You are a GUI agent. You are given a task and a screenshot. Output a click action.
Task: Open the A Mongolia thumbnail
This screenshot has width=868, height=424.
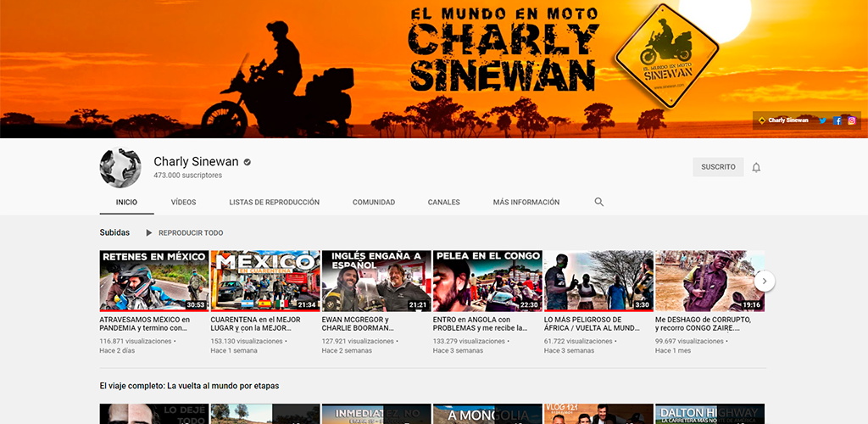tap(487, 414)
